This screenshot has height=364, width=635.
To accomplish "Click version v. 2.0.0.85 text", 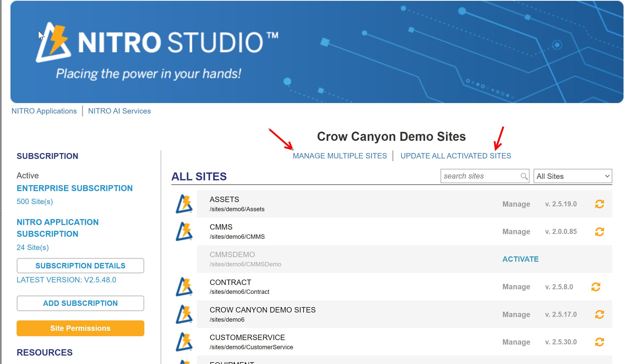I will pyautogui.click(x=561, y=232).
